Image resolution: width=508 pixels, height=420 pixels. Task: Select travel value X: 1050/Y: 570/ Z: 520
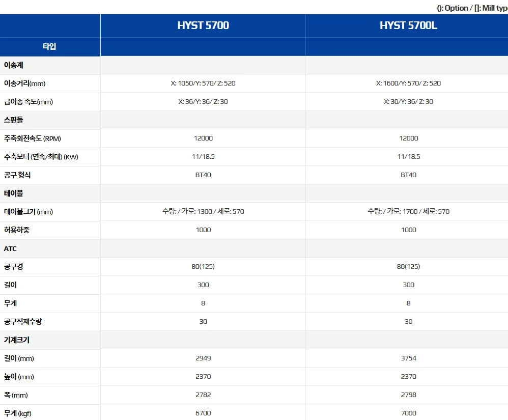click(x=203, y=83)
